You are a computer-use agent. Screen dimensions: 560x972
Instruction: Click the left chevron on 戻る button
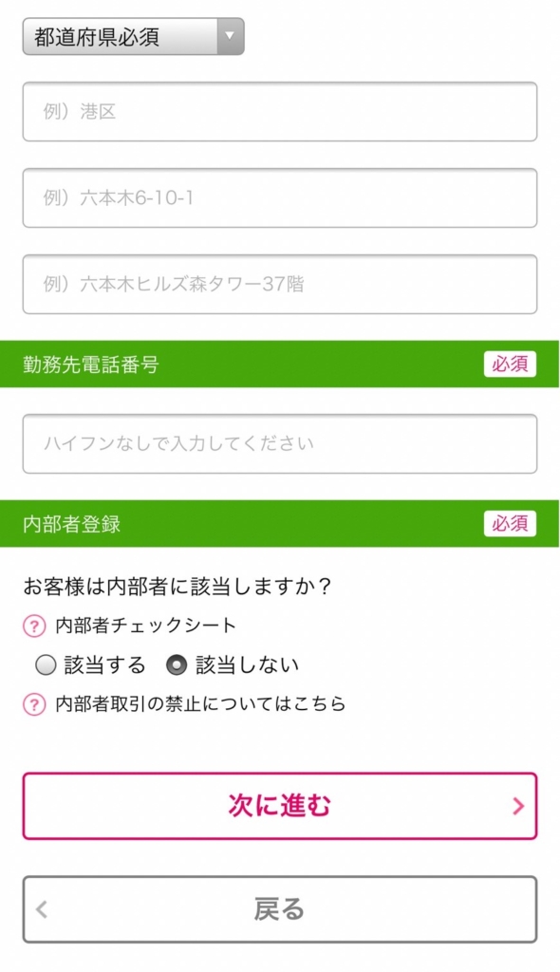tap(42, 909)
